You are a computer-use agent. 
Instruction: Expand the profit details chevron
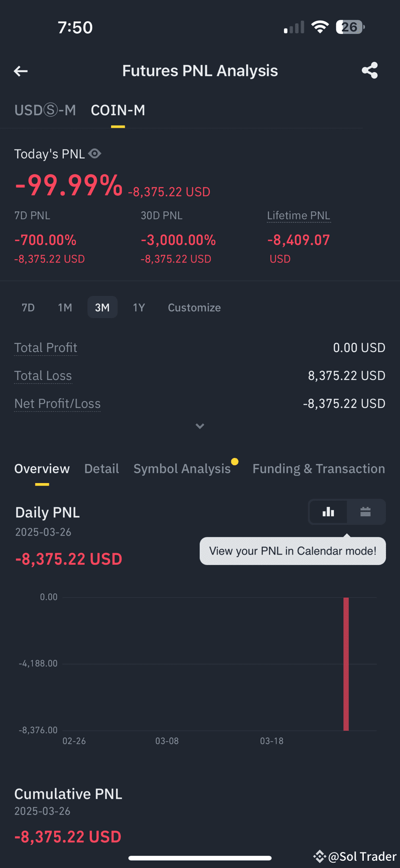tap(200, 426)
